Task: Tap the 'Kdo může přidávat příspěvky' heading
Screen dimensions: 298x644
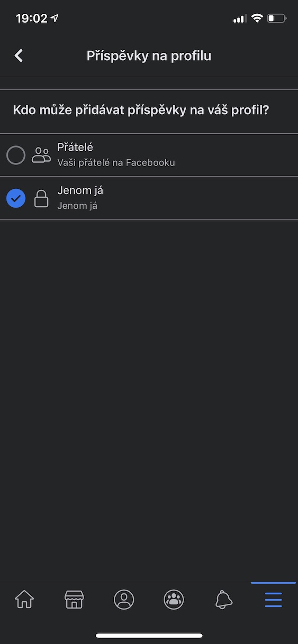Action: click(141, 111)
